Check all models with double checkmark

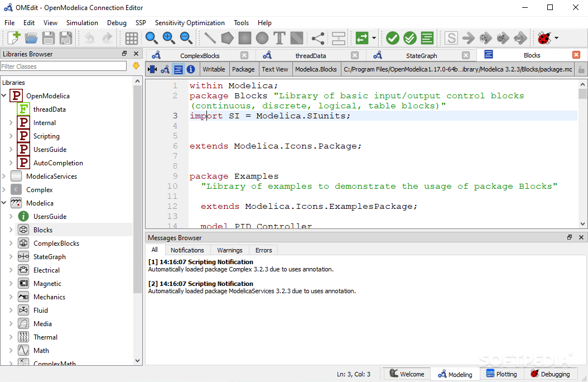click(410, 38)
